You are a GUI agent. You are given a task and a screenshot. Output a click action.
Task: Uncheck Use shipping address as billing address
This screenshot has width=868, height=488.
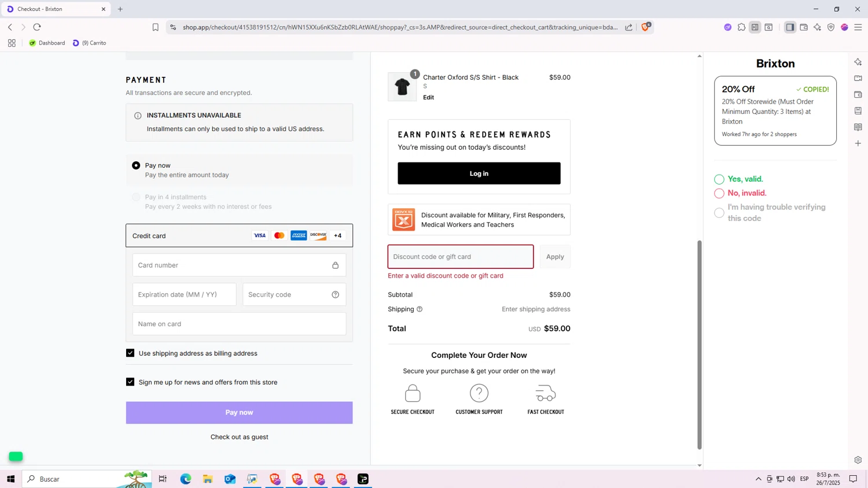pos(130,353)
